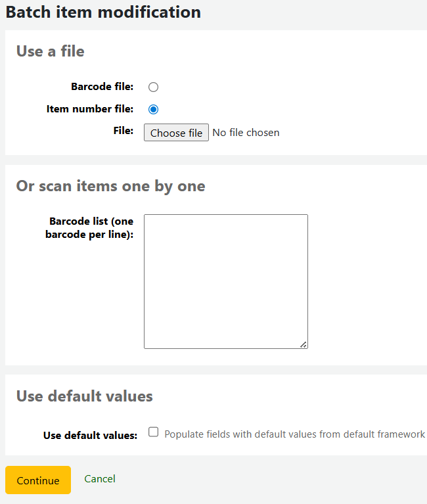Click the "Barcode list (one barcode per line)" label

90,228
